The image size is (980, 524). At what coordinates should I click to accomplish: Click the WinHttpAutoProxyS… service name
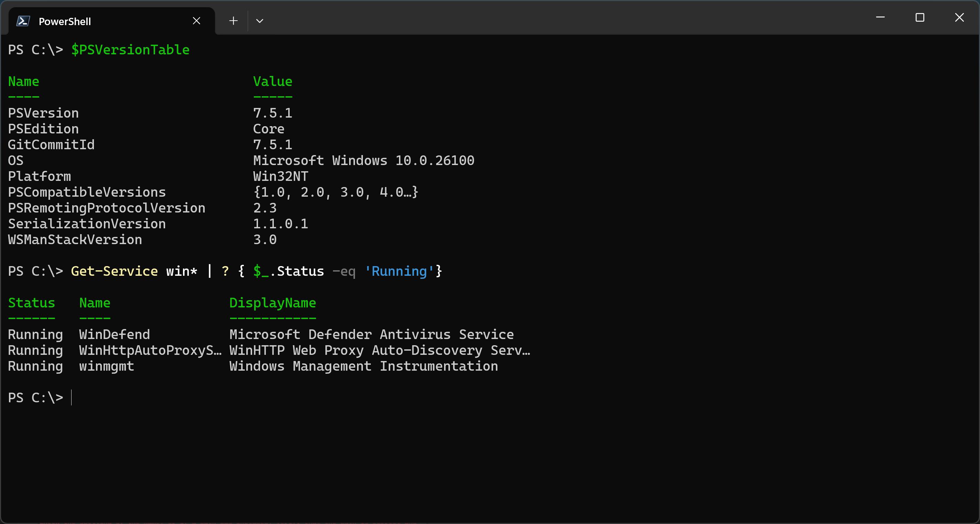pyautogui.click(x=150, y=351)
